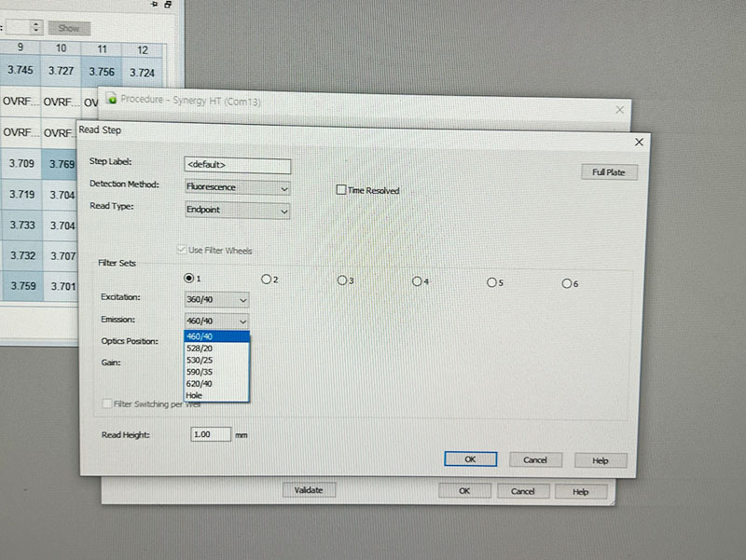Close the Procedure Synergy HT window
Image resolution: width=746 pixels, height=560 pixels.
(x=620, y=109)
